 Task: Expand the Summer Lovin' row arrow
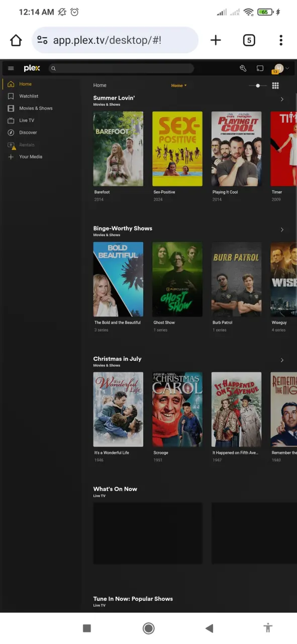point(282,100)
